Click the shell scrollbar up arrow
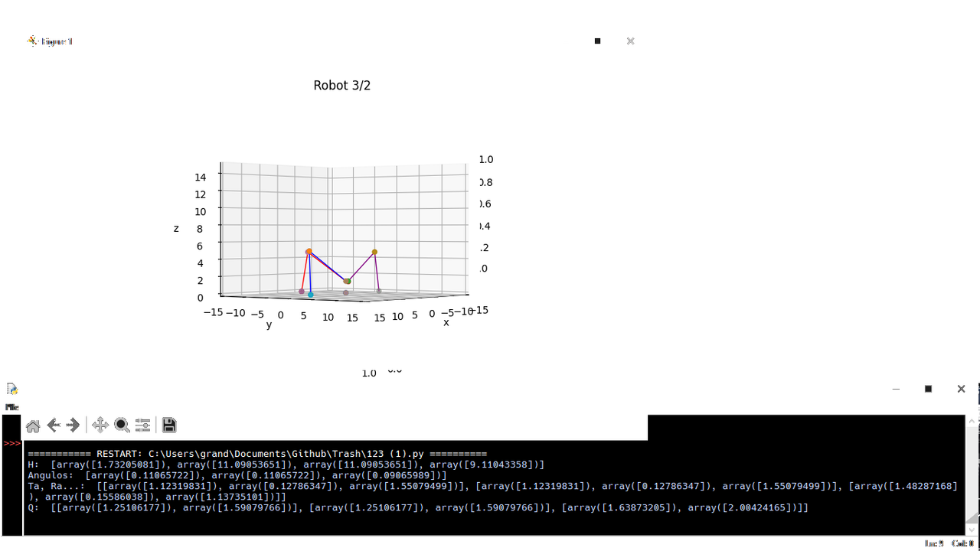Image resolution: width=980 pixels, height=551 pixels. coord(972,422)
